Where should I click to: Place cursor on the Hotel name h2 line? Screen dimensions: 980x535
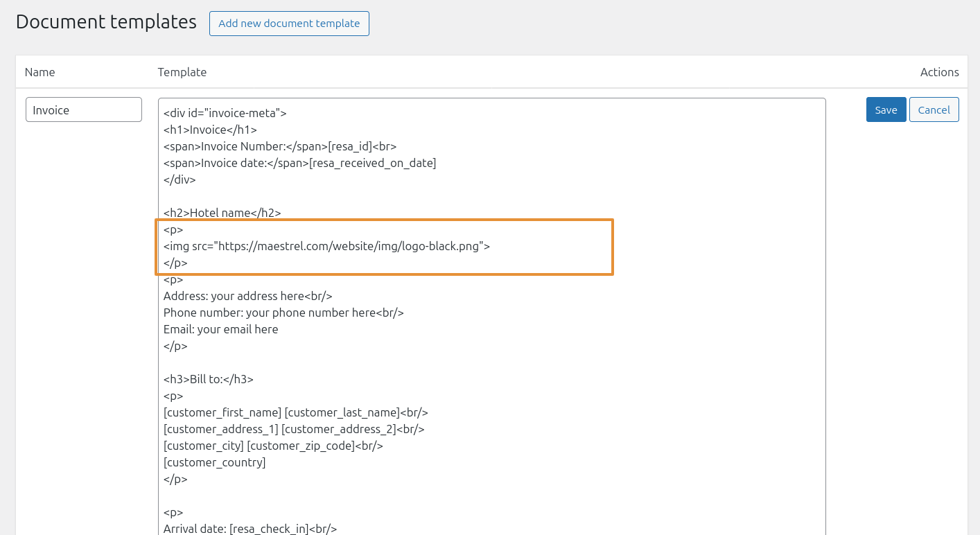(x=222, y=213)
